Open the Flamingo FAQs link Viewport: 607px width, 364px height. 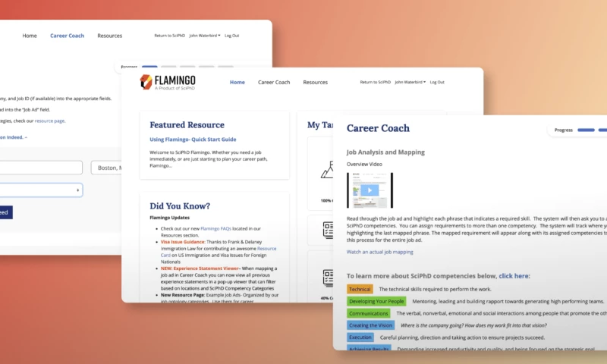pyautogui.click(x=215, y=228)
